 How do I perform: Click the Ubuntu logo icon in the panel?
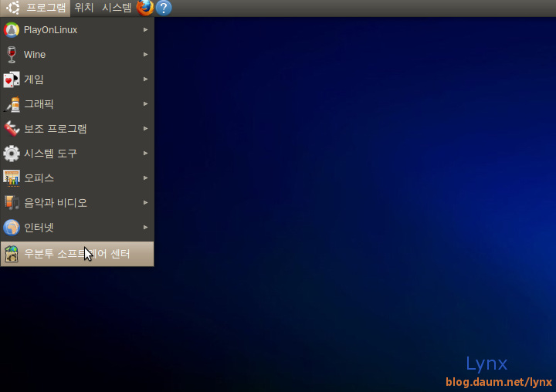coord(13,8)
